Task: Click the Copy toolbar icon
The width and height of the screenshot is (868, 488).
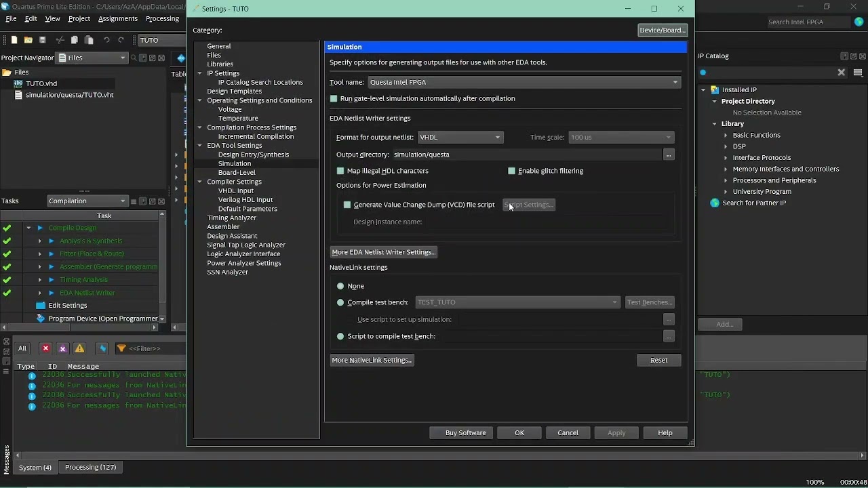Action: click(x=75, y=40)
